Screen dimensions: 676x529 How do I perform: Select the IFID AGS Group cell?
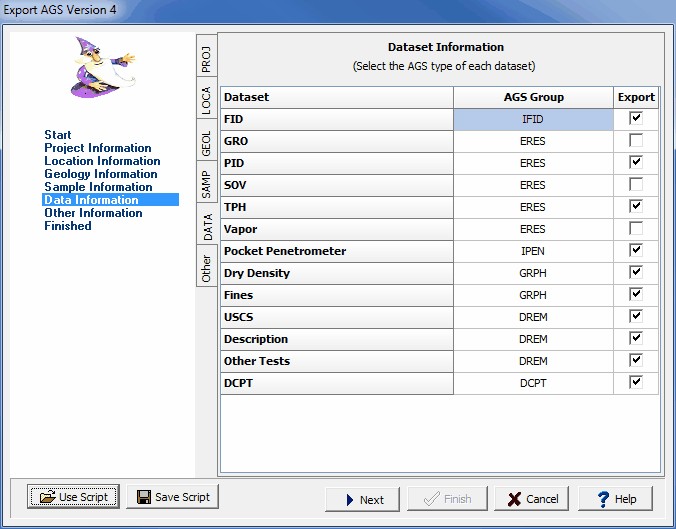(x=533, y=119)
